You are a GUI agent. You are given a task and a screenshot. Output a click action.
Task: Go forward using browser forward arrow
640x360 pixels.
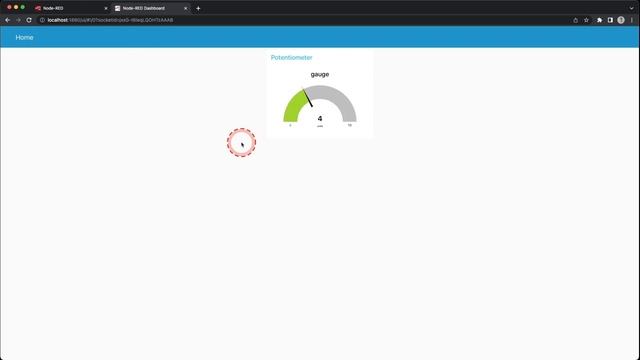click(18, 20)
